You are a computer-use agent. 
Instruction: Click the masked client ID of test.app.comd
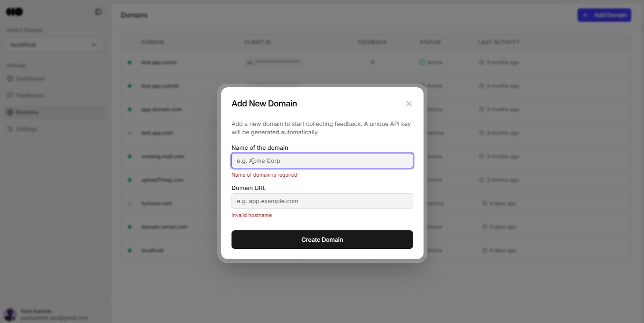(x=273, y=62)
